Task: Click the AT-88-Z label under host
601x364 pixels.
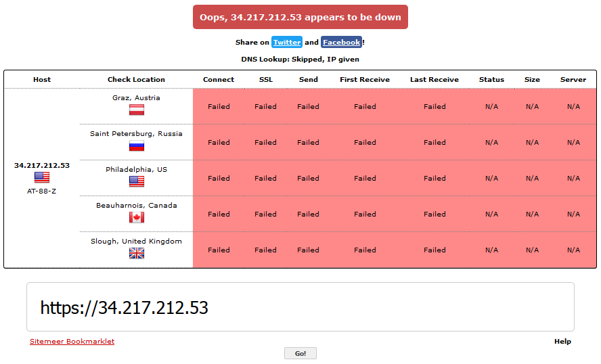Action: click(x=41, y=191)
